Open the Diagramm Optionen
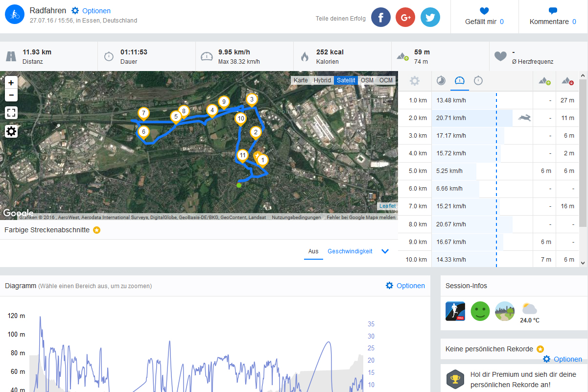Viewport: 588px width, 392px height. point(405,286)
